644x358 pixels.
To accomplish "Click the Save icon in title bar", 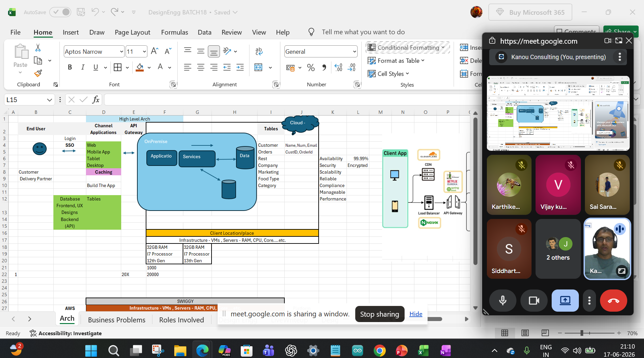I will point(81,12).
